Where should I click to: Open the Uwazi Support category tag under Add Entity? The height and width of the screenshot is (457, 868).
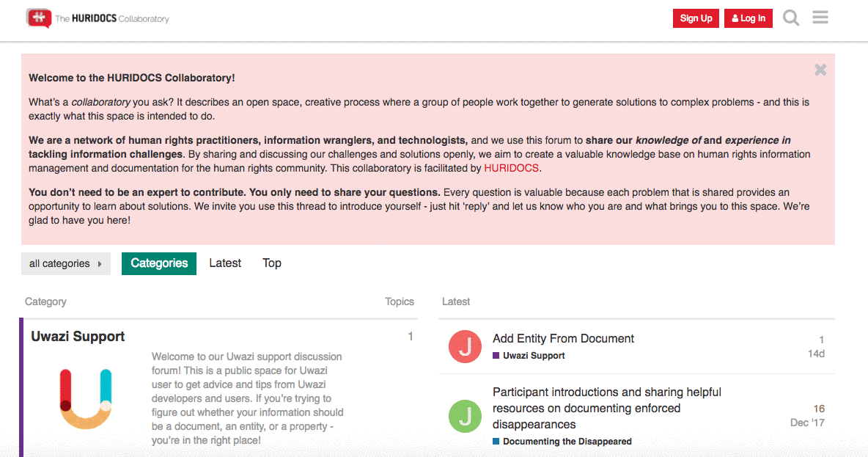tap(534, 356)
